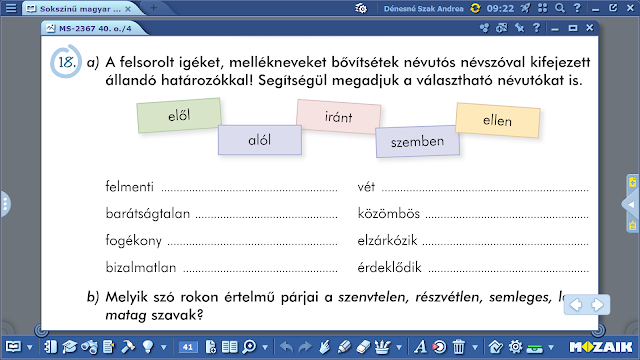This screenshot has height=360, width=640.
Task: Click the 'alól' word card
Action: 260,140
